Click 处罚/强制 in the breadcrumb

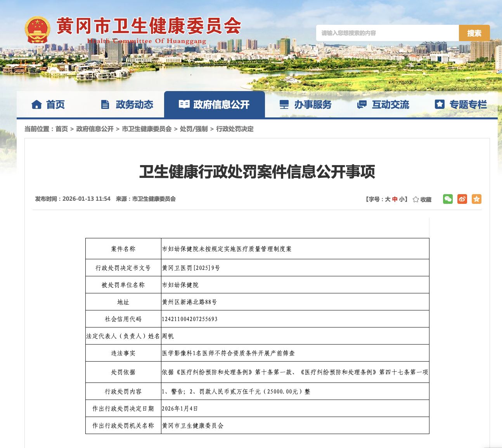[x=194, y=129]
